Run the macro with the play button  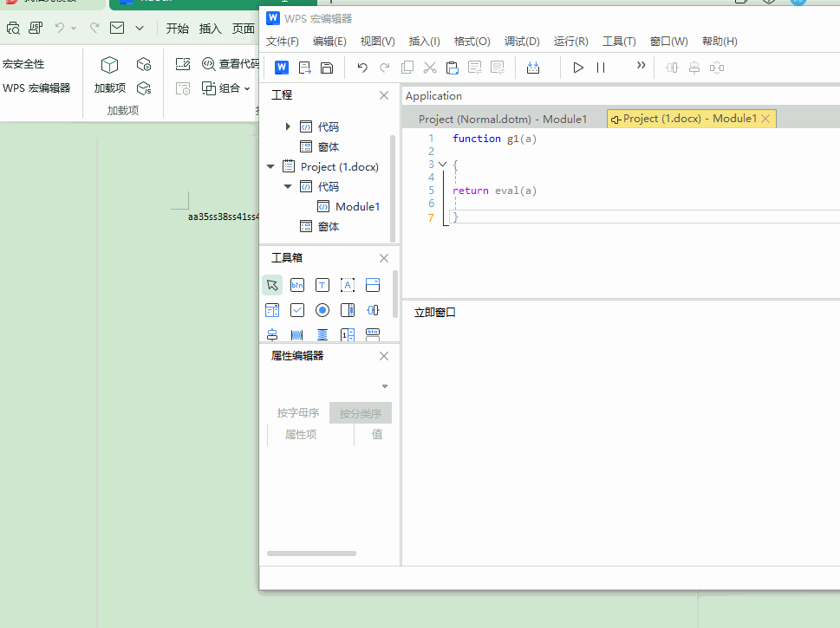(x=578, y=68)
